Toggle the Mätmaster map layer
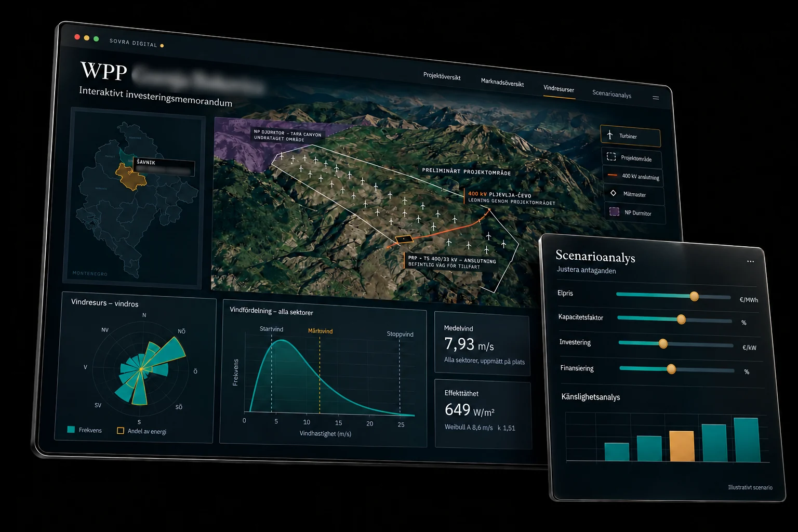This screenshot has height=532, width=798. pos(634,194)
